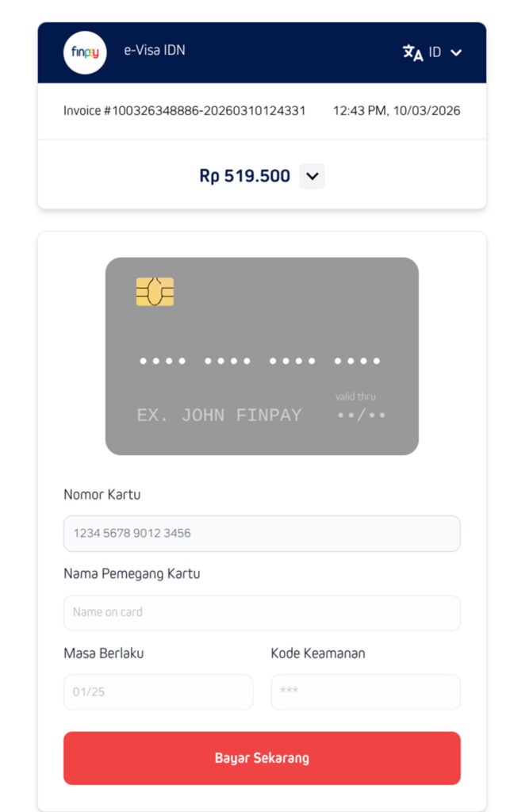Click the Nomor Kartu label
This screenshot has width=510, height=812.
102,495
